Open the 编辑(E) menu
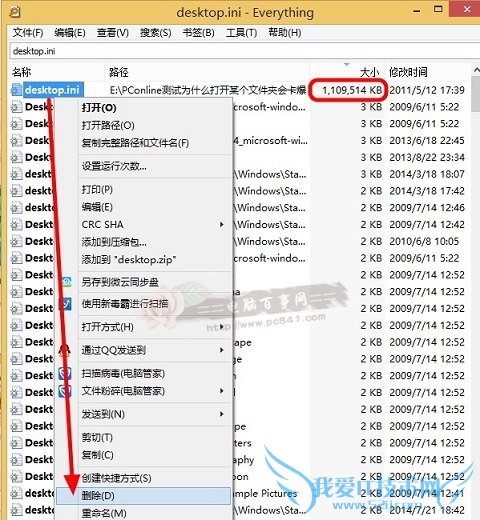This screenshot has height=520, width=480. [x=70, y=33]
